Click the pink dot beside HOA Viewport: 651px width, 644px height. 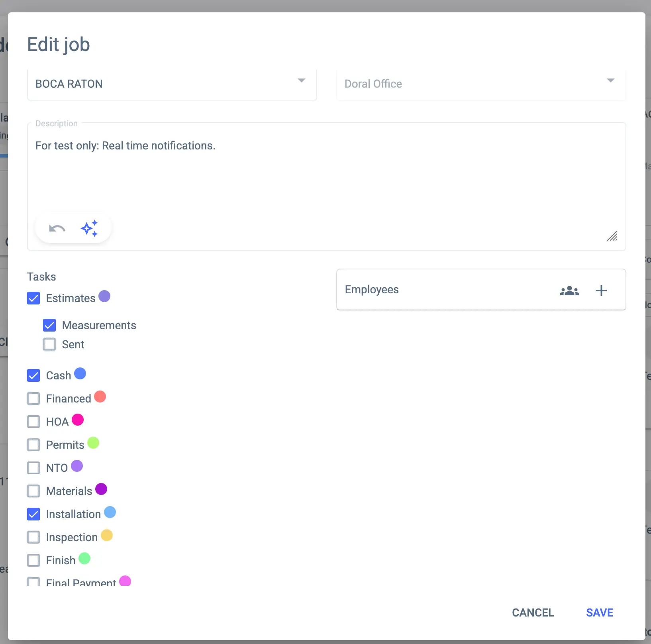(78, 420)
